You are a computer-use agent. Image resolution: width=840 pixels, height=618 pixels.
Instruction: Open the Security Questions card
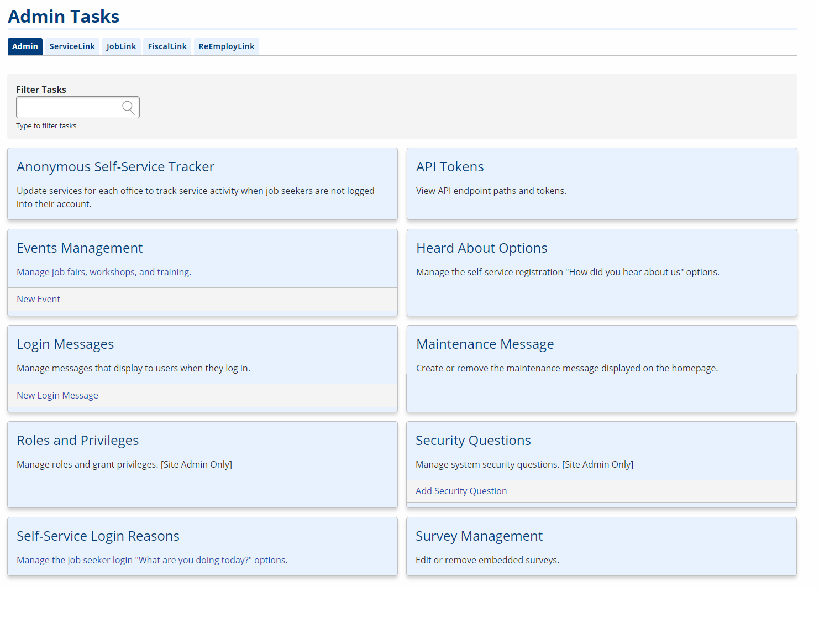pos(473,440)
